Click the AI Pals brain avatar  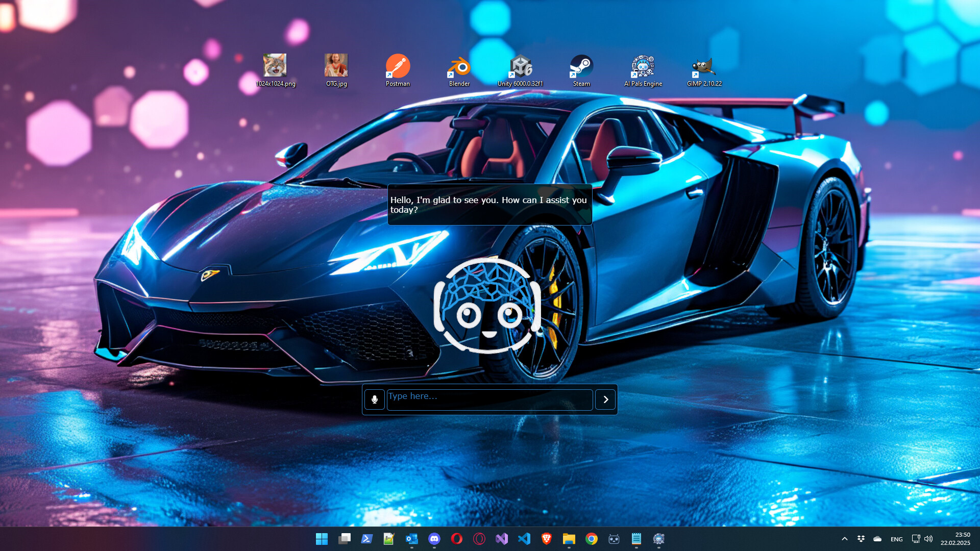pyautogui.click(x=487, y=306)
